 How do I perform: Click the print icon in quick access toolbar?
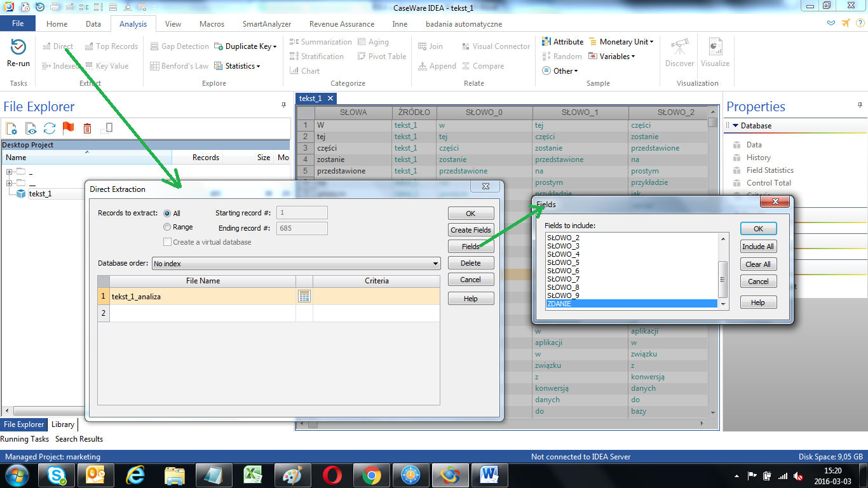click(55, 7)
